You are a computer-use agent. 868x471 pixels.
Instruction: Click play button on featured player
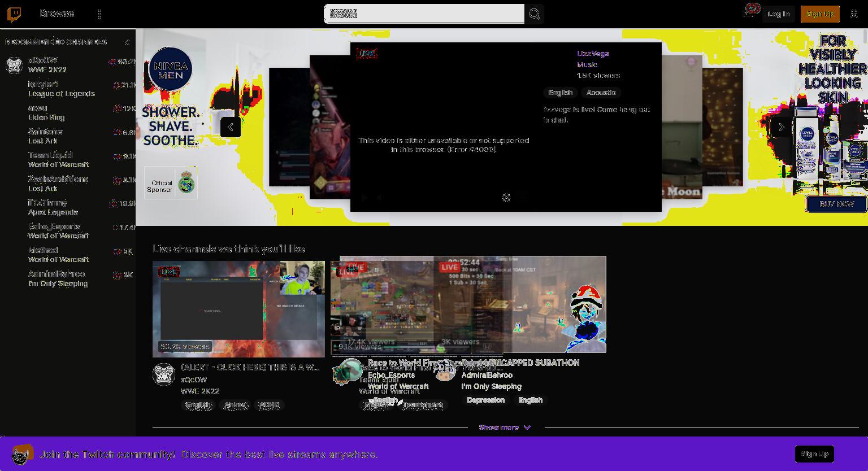pos(364,198)
